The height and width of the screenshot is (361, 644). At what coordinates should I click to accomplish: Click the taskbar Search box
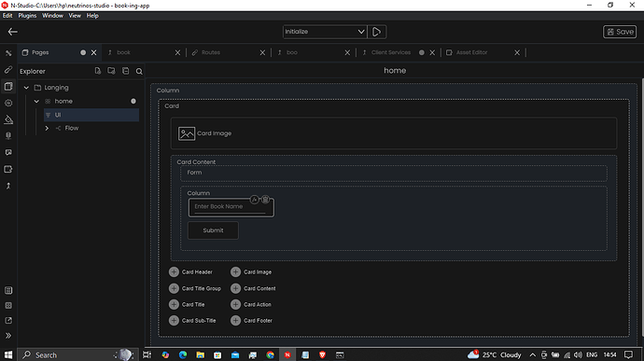coord(77,354)
